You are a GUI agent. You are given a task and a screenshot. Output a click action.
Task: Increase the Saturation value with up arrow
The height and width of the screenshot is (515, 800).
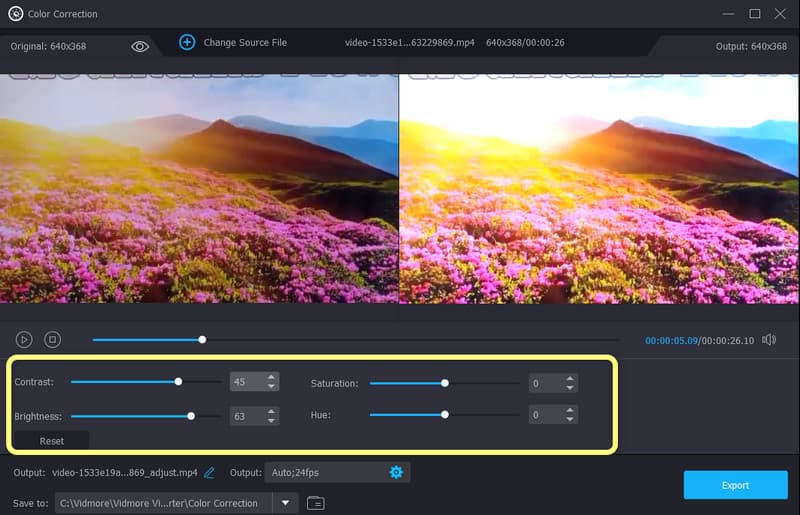(569, 378)
